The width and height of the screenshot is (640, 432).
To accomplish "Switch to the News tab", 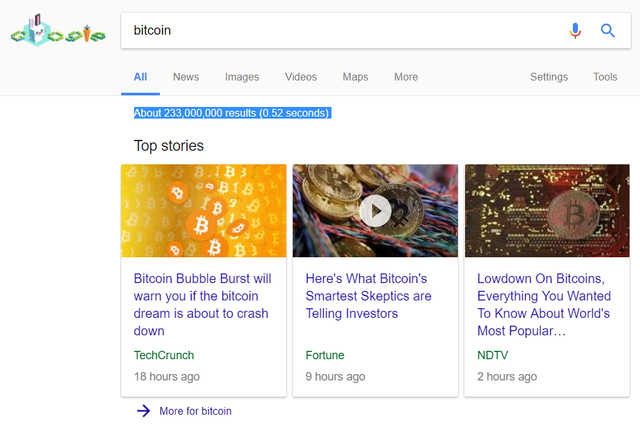I will [x=186, y=77].
